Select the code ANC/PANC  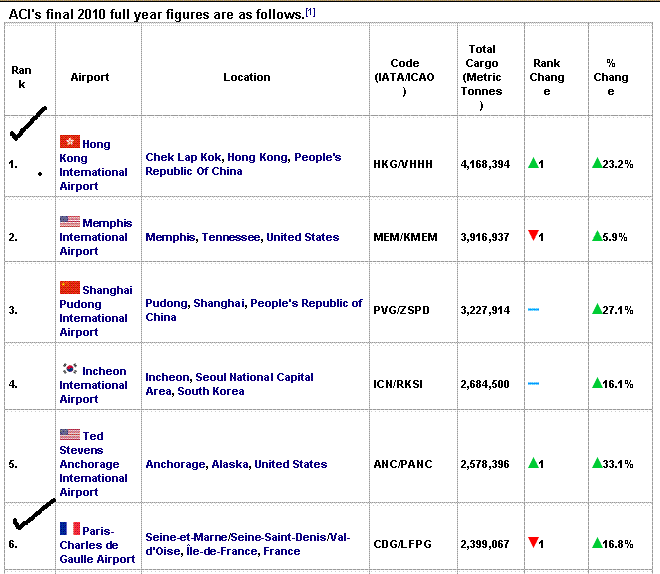click(403, 464)
